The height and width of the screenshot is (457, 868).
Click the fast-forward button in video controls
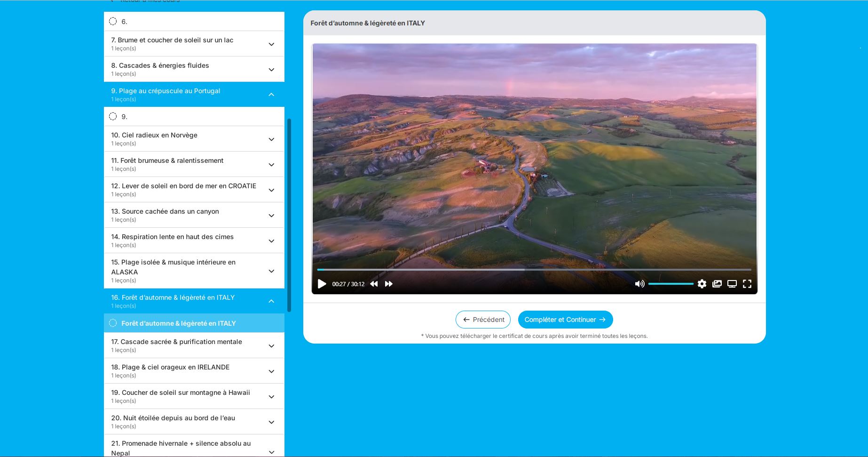[389, 284]
